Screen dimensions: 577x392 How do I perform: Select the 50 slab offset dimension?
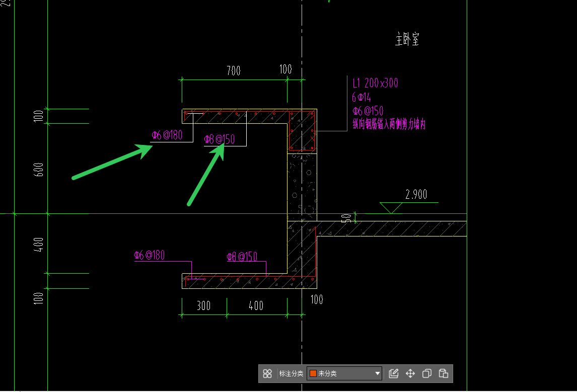coord(346,218)
